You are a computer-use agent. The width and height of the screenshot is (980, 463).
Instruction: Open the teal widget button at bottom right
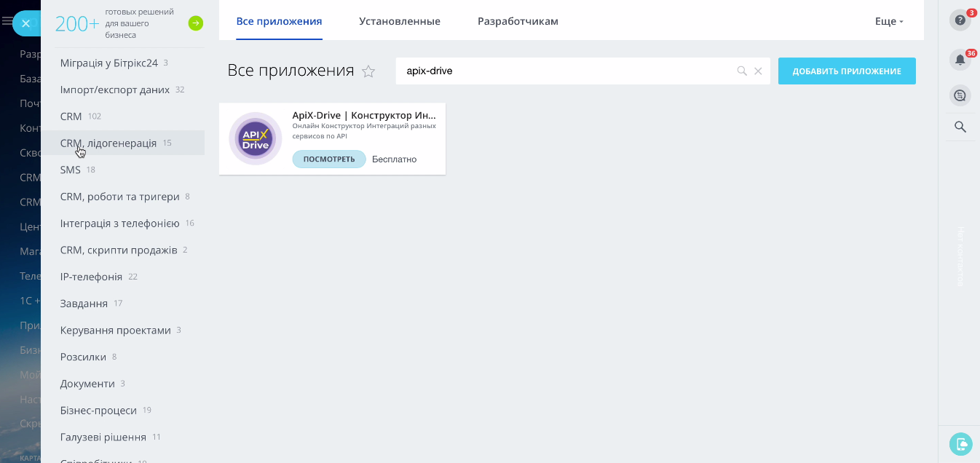click(x=960, y=443)
